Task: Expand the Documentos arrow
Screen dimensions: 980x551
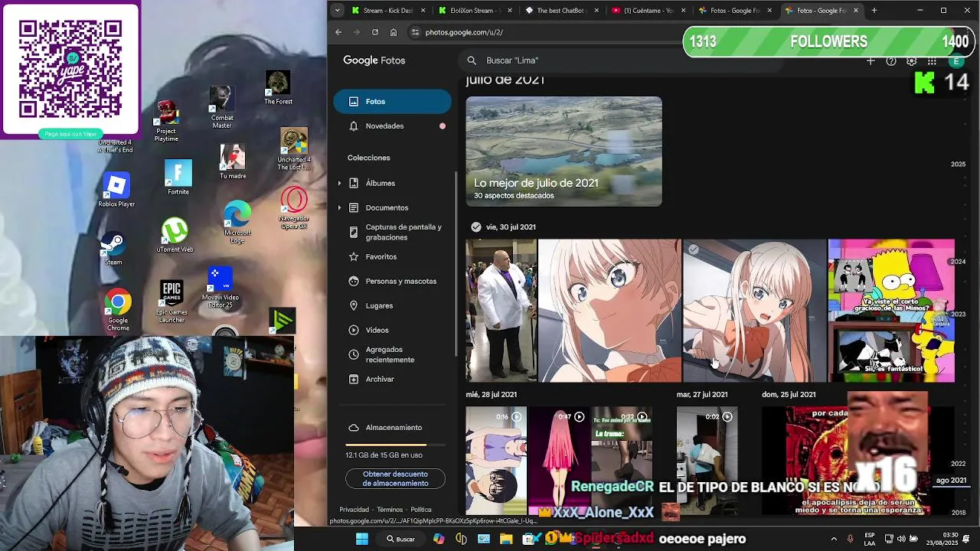Action: tap(339, 207)
